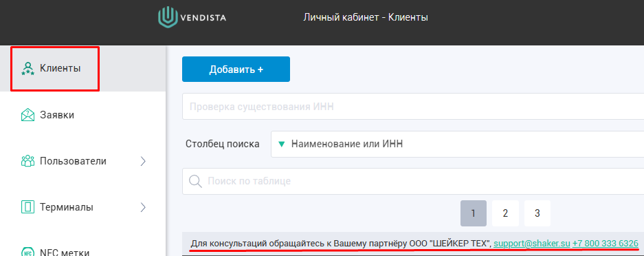This screenshot has width=644, height=256.
Task: Click the Добавить + button
Action: click(236, 70)
